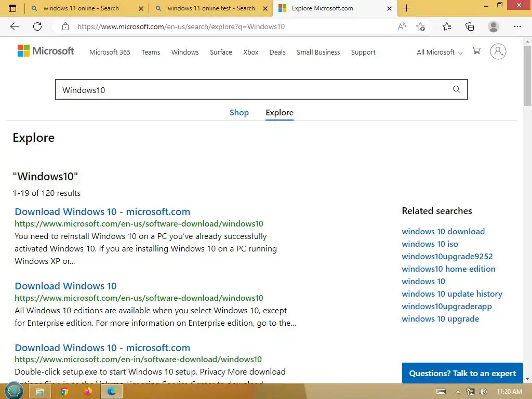The height and width of the screenshot is (399, 532).
Task: Open a new tab with the plus button
Action: [x=406, y=8]
